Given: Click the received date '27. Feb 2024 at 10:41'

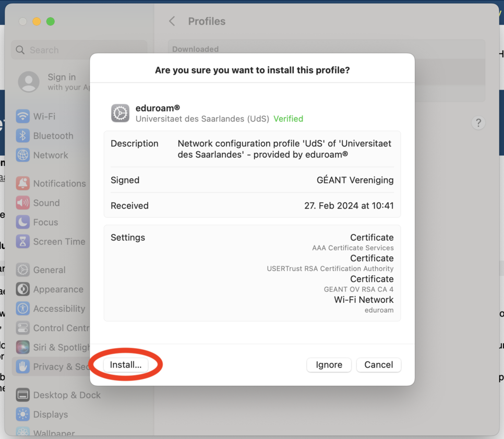Looking at the screenshot, I should (349, 205).
